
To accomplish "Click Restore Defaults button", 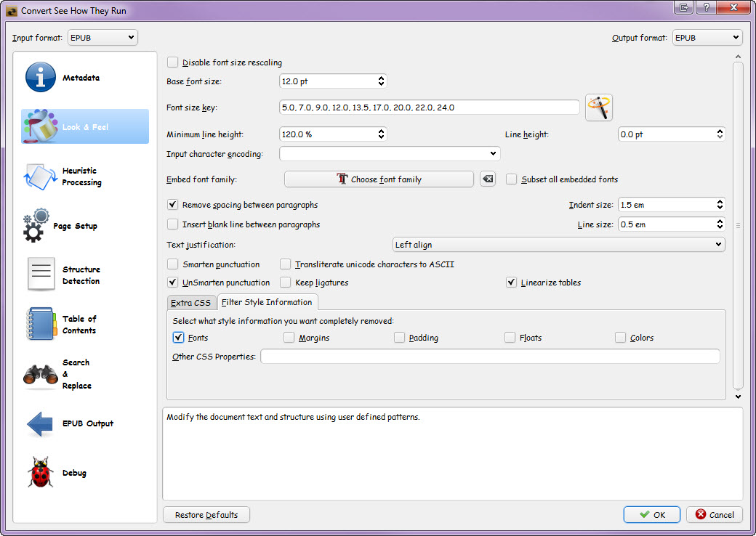I will (x=206, y=515).
